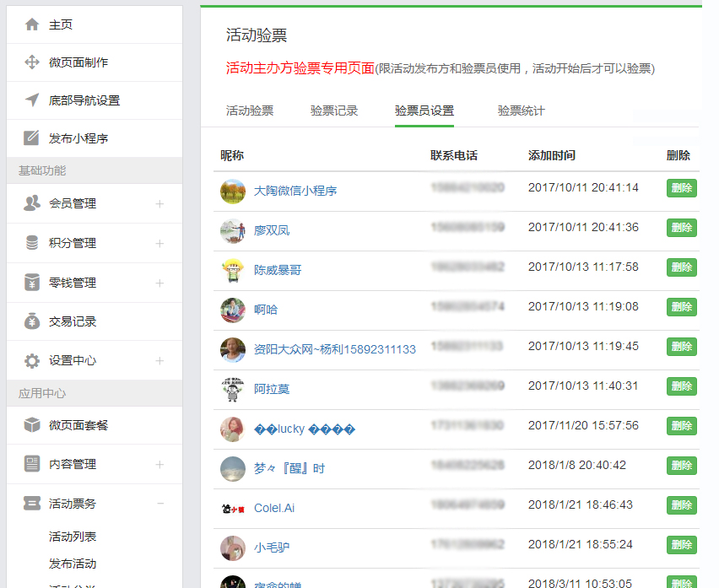Click the users icon for 会员管理
Screen dimensions: 719x588
[32, 203]
